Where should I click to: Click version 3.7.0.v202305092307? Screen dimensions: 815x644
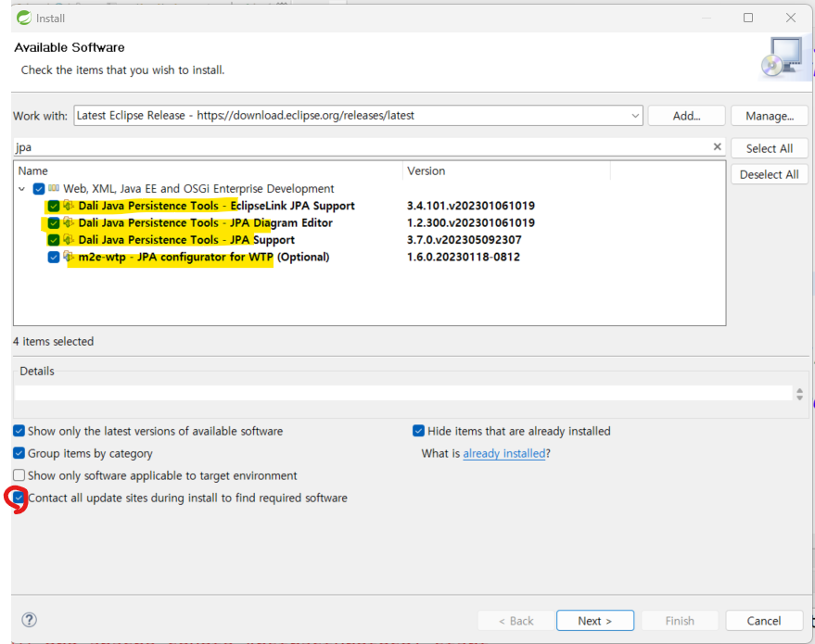[x=465, y=240]
